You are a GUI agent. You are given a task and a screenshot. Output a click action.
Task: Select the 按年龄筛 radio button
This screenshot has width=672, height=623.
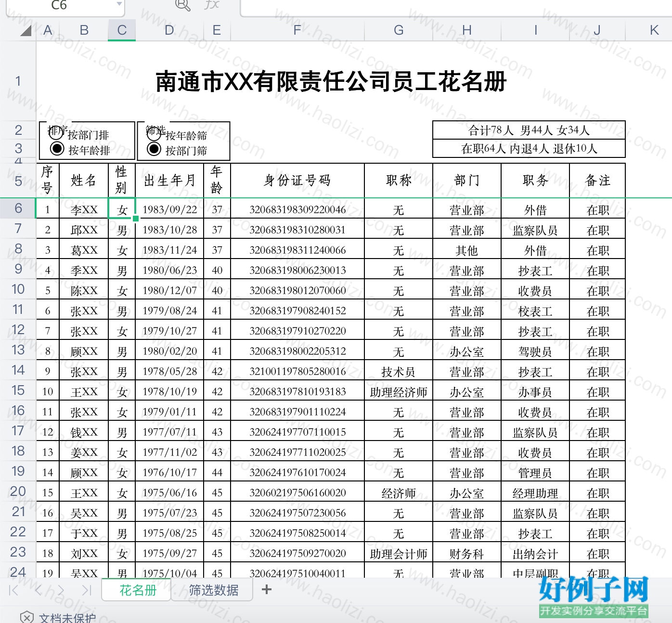click(154, 134)
